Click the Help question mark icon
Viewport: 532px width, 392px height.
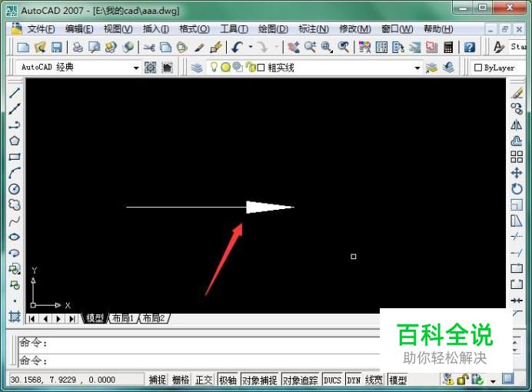pyautogui.click(x=469, y=47)
